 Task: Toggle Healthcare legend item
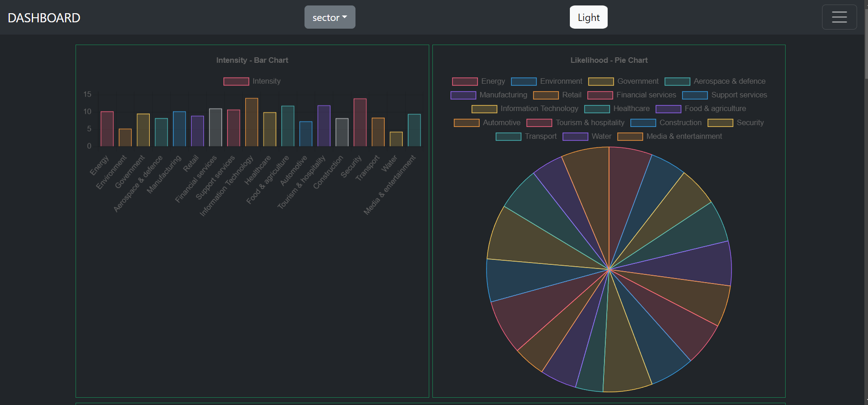point(617,108)
